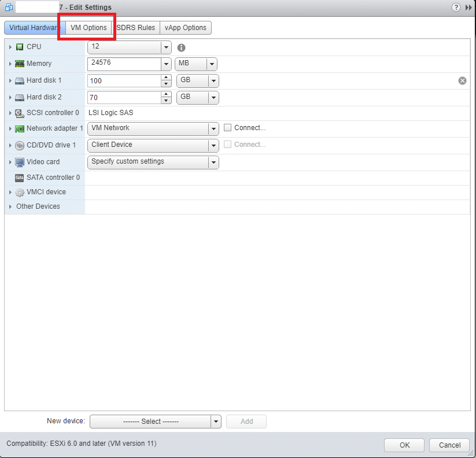The image size is (476, 458).
Task: Switch to the vApp Options tab
Action: click(x=186, y=28)
